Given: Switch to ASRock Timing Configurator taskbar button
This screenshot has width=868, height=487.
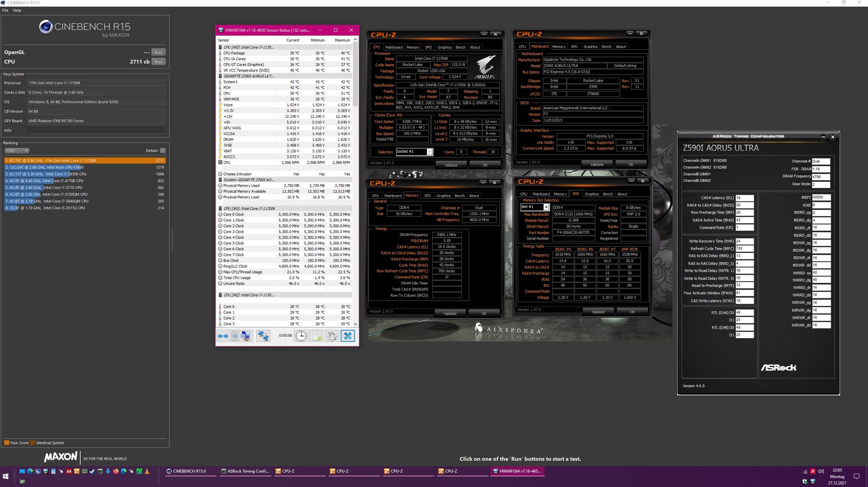Looking at the screenshot, I should pos(245,471).
